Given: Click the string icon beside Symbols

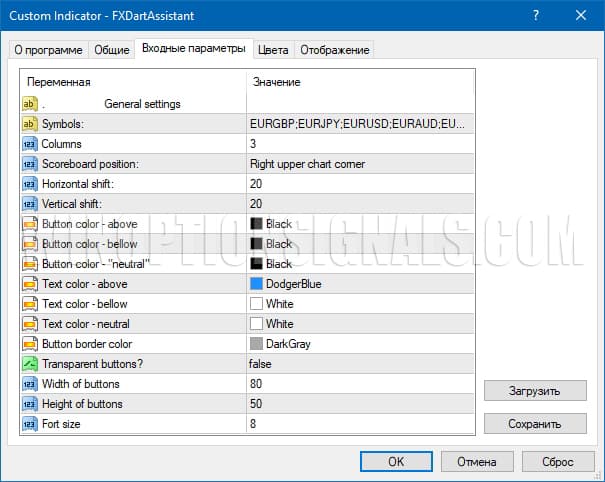Looking at the screenshot, I should tap(29, 124).
